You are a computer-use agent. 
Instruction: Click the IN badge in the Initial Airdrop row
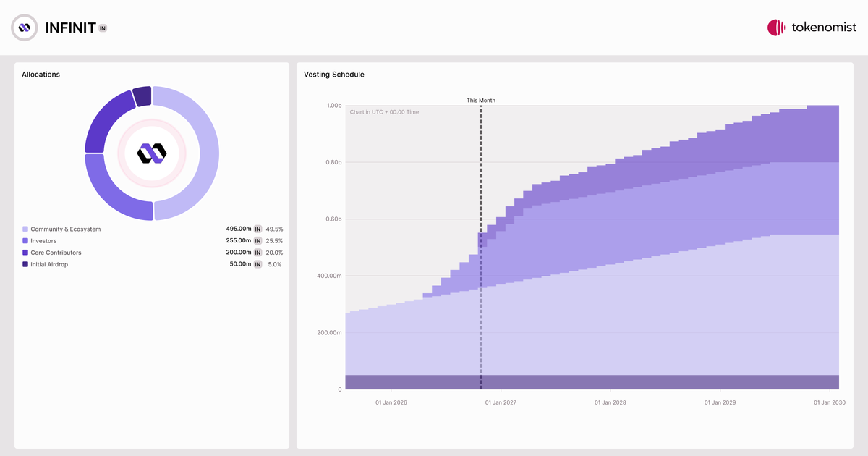258,264
